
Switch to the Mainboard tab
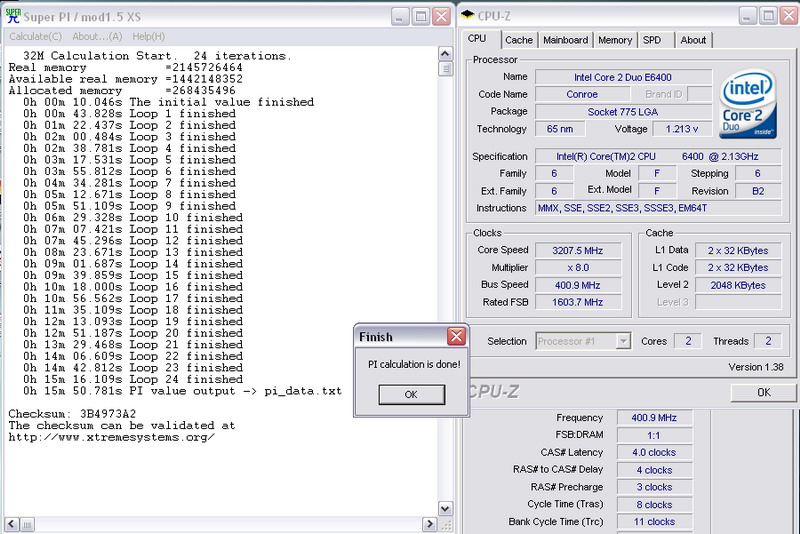click(565, 40)
